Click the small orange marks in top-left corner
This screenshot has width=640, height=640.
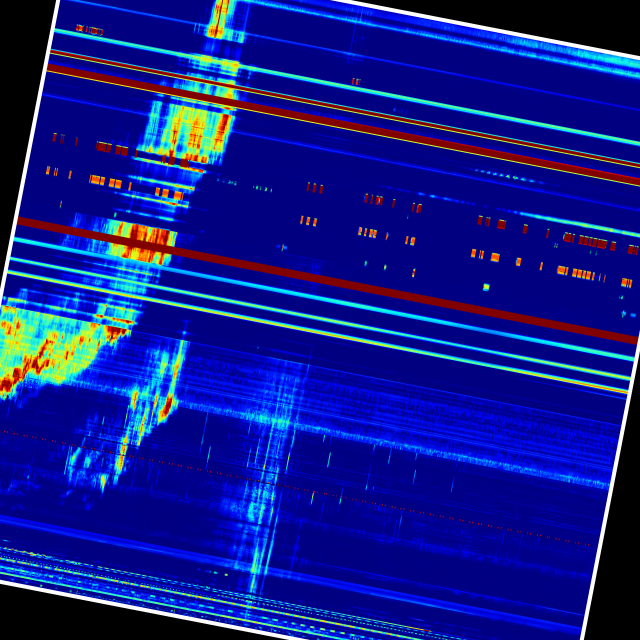(x=90, y=30)
